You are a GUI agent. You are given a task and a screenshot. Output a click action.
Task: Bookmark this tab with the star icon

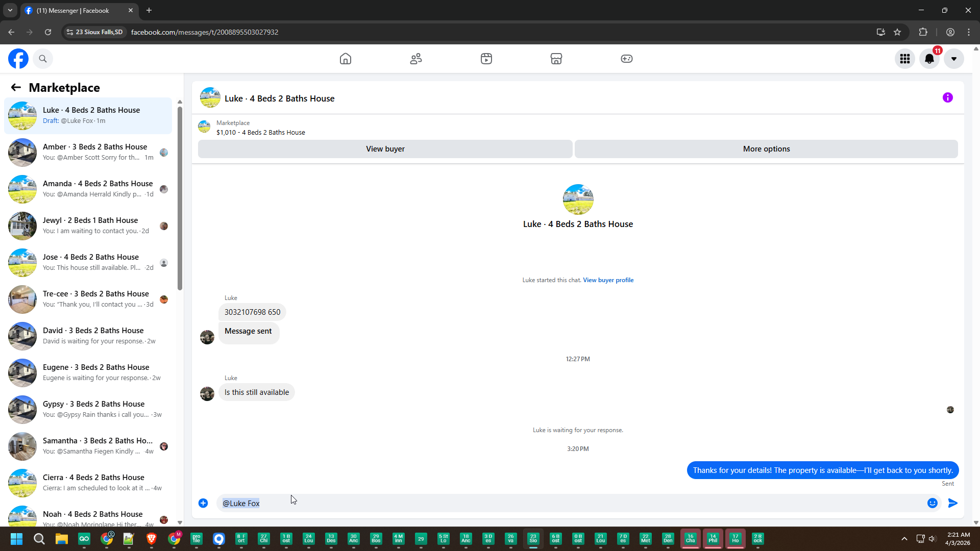click(897, 32)
